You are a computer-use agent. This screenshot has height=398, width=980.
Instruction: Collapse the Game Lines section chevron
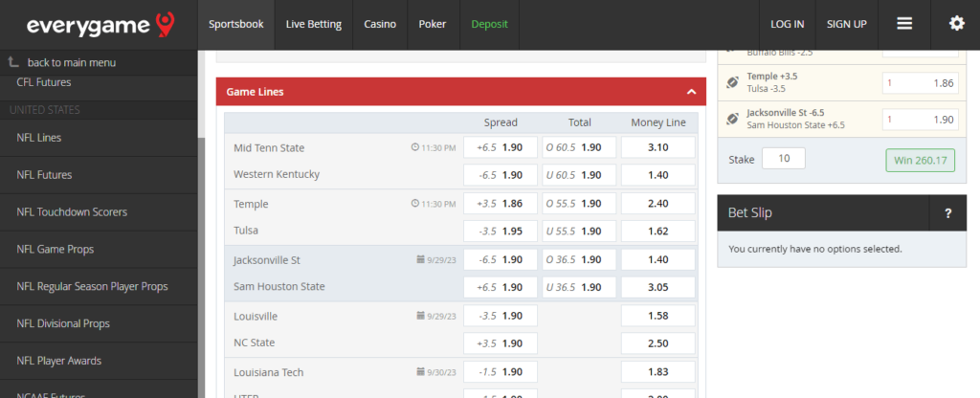click(x=691, y=92)
